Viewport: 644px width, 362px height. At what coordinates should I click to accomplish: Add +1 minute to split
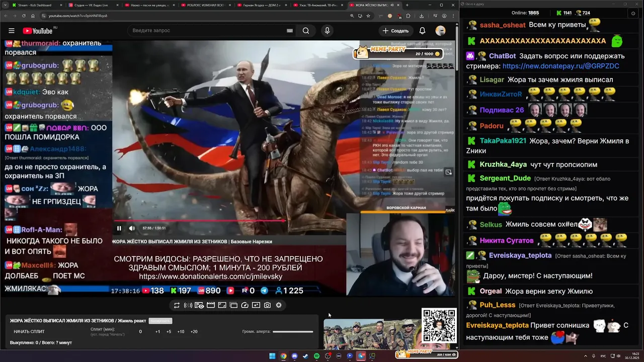pyautogui.click(x=157, y=332)
